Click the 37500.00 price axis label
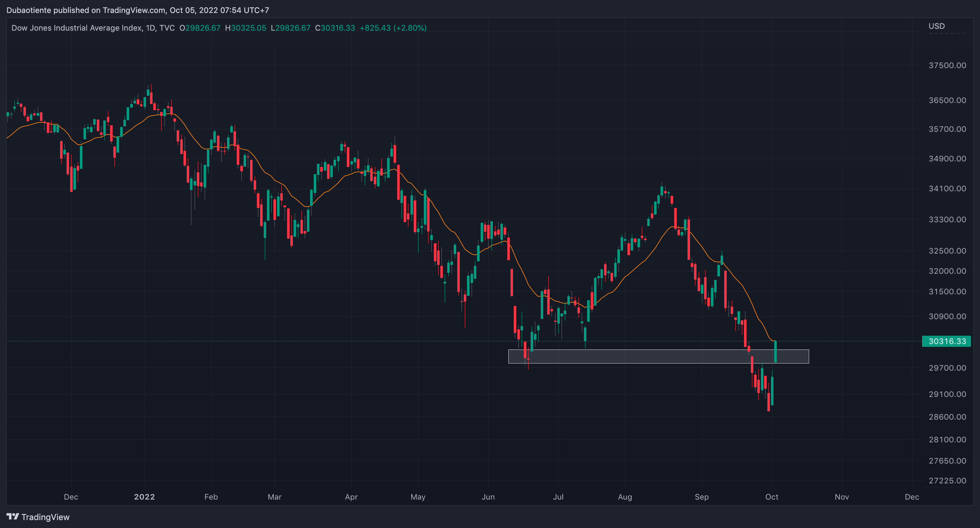 (947, 65)
